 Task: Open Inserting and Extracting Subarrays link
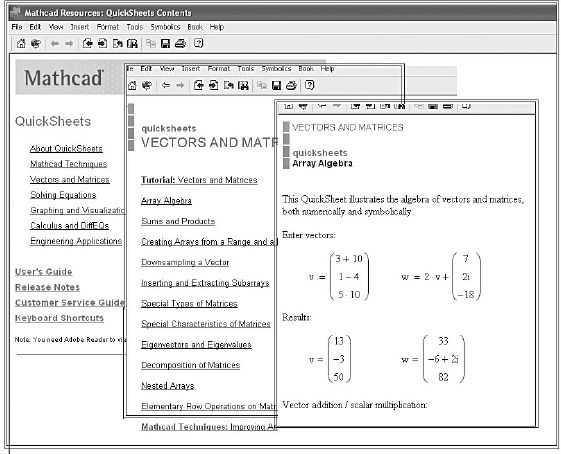205,283
